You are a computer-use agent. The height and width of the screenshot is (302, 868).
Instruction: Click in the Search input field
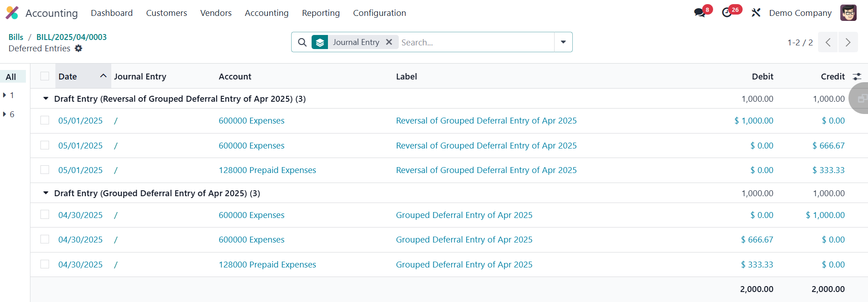475,42
